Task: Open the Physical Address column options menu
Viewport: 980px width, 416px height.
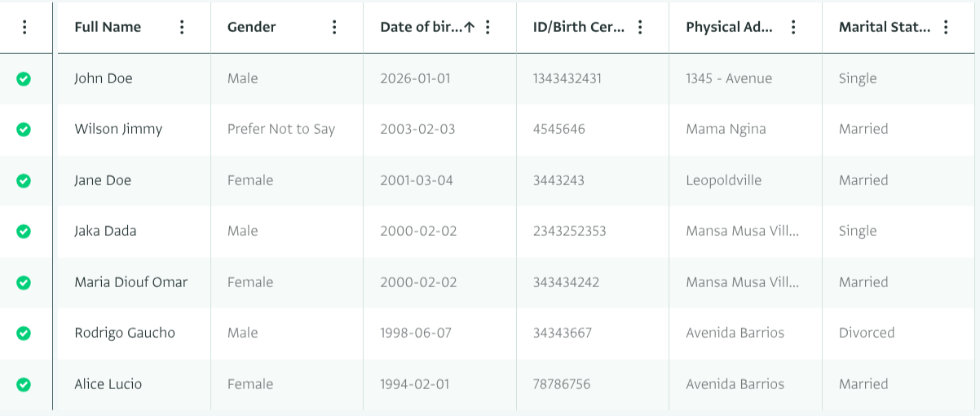Action: (x=793, y=27)
